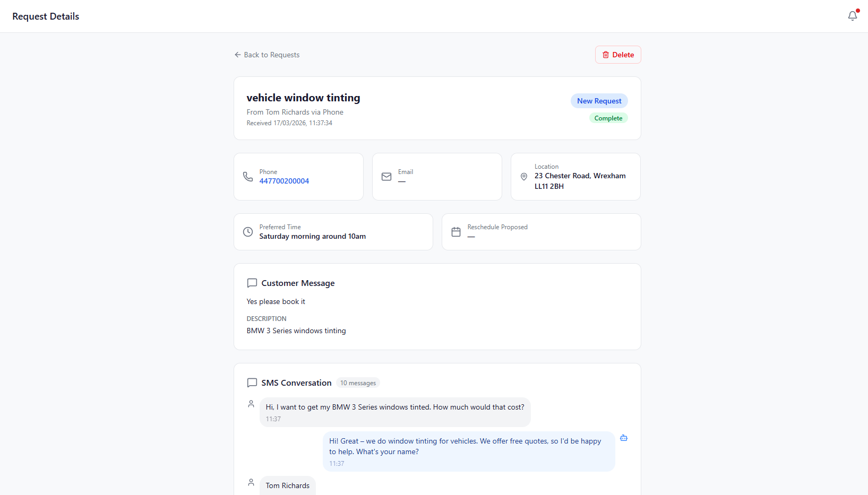
Task: Click the 'Tom Richards' chat bubble
Action: (x=288, y=485)
